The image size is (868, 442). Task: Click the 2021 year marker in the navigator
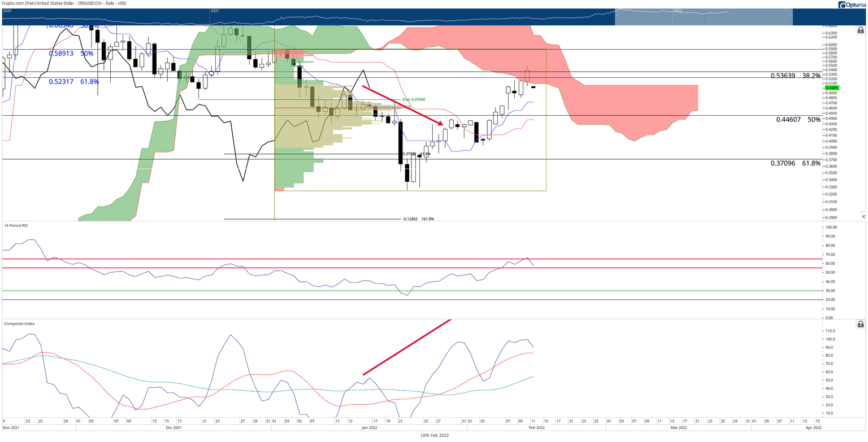pyautogui.click(x=215, y=11)
